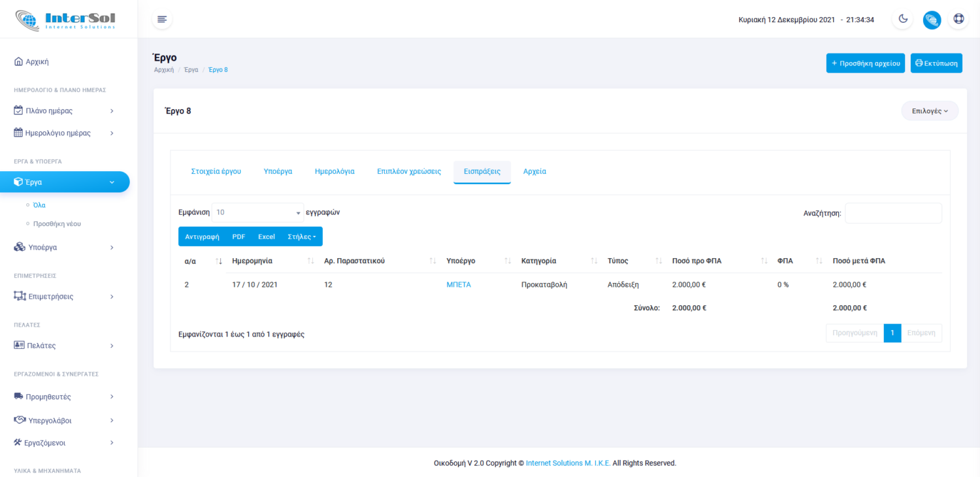Open the lifebuoy support icon

coord(958,19)
